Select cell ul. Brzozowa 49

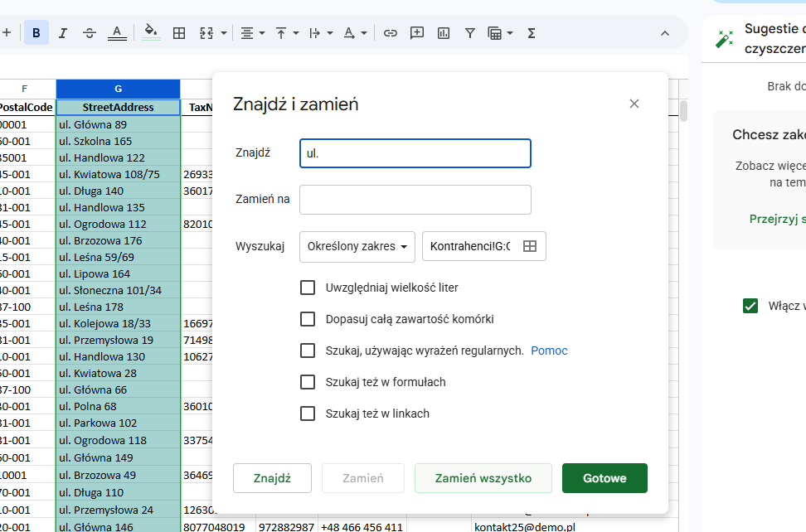click(x=119, y=476)
